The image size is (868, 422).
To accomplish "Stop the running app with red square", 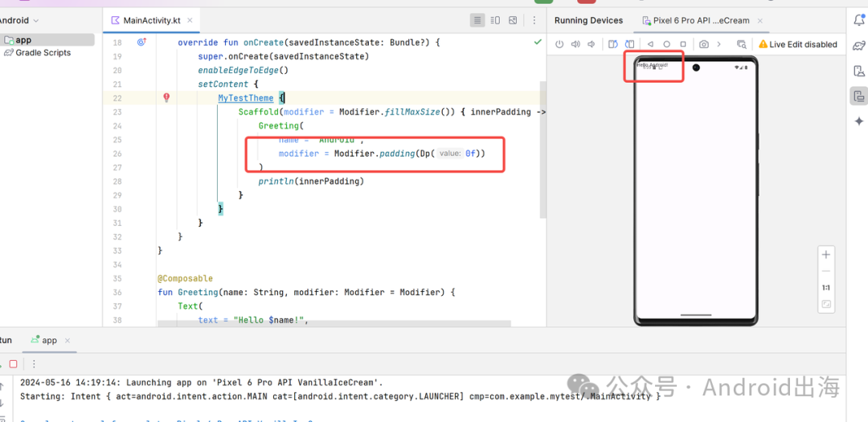I will point(14,364).
